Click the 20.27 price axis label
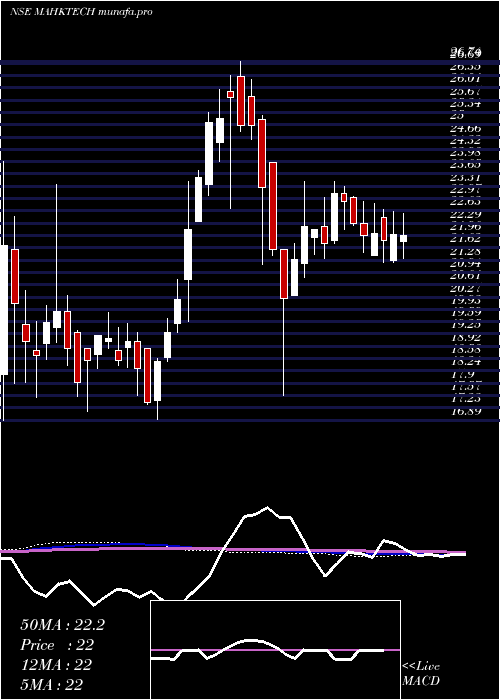This screenshot has width=500, height=700. [466, 289]
